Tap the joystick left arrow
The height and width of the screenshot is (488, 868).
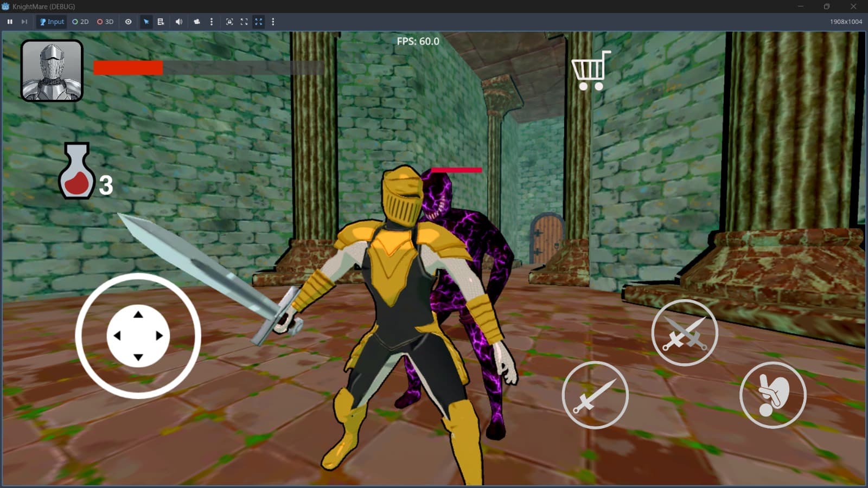point(117,336)
